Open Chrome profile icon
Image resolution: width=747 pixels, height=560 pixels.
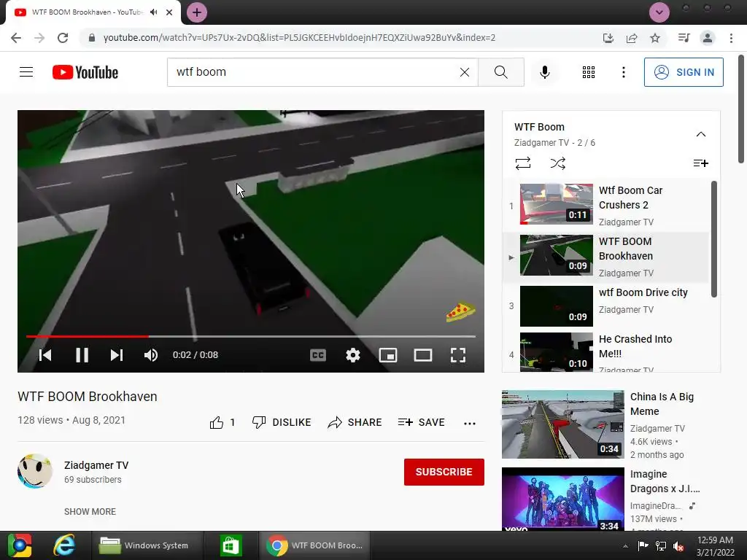[708, 38]
